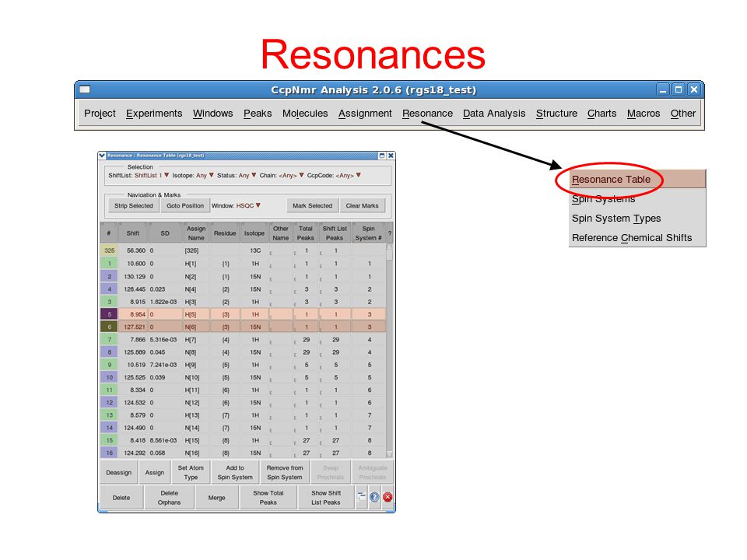Open the blue help question-mark icon

click(x=374, y=497)
